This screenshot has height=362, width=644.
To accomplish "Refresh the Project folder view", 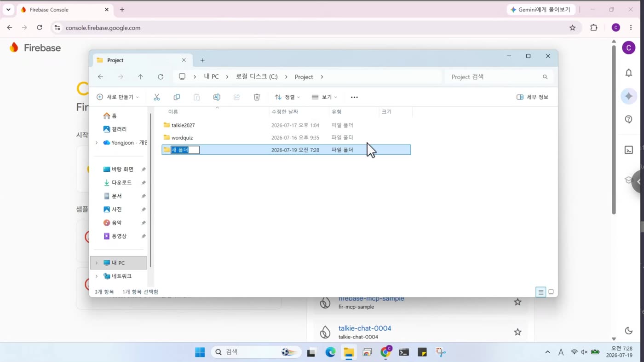I will [x=161, y=77].
